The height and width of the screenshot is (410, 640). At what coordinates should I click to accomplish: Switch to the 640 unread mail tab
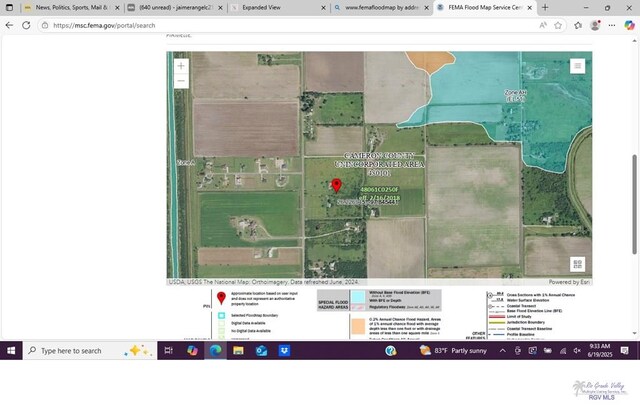coord(176,7)
